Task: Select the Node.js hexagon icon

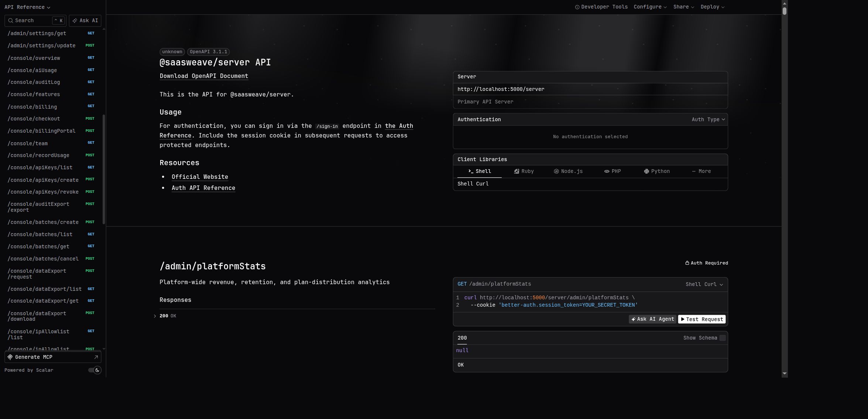Action: tap(556, 171)
